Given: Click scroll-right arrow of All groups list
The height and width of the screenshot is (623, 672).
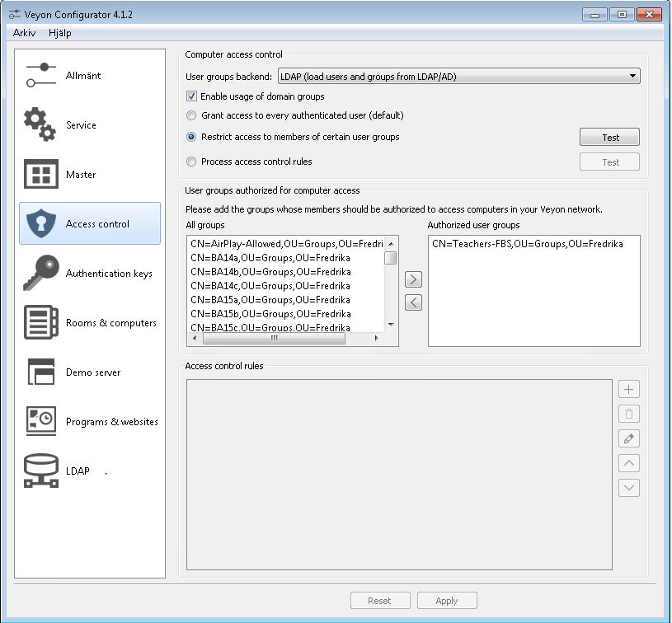Looking at the screenshot, I should click(x=376, y=338).
